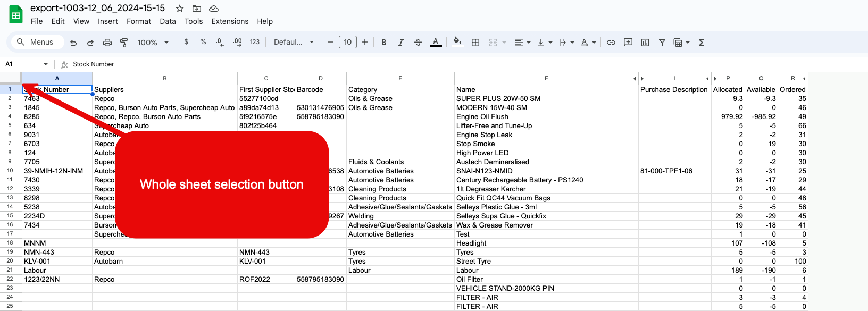Star the export-1003 document
Image resolution: width=868 pixels, height=311 pixels.
180,9
